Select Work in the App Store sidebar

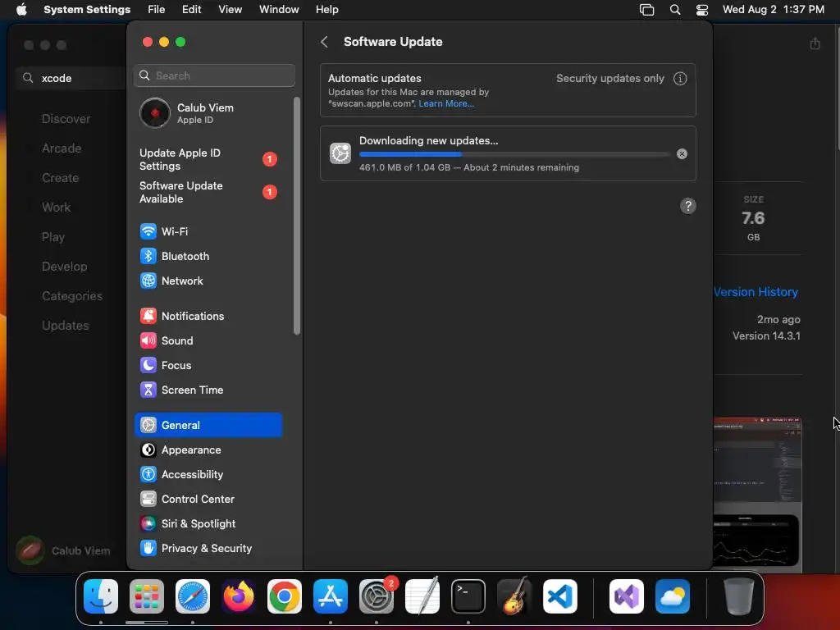56,208
